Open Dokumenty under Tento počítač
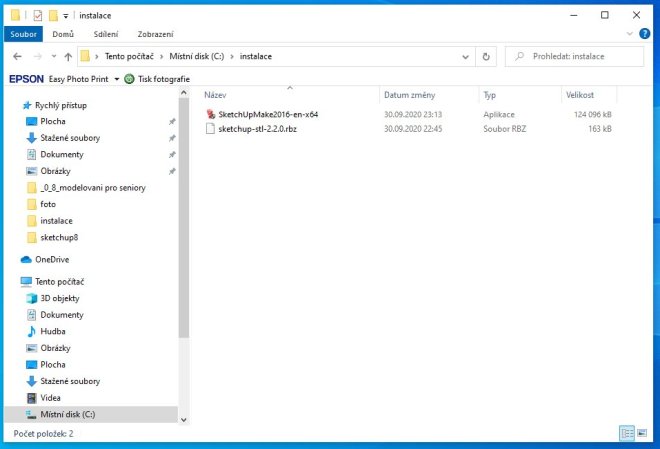The width and height of the screenshot is (660, 449). (61, 315)
